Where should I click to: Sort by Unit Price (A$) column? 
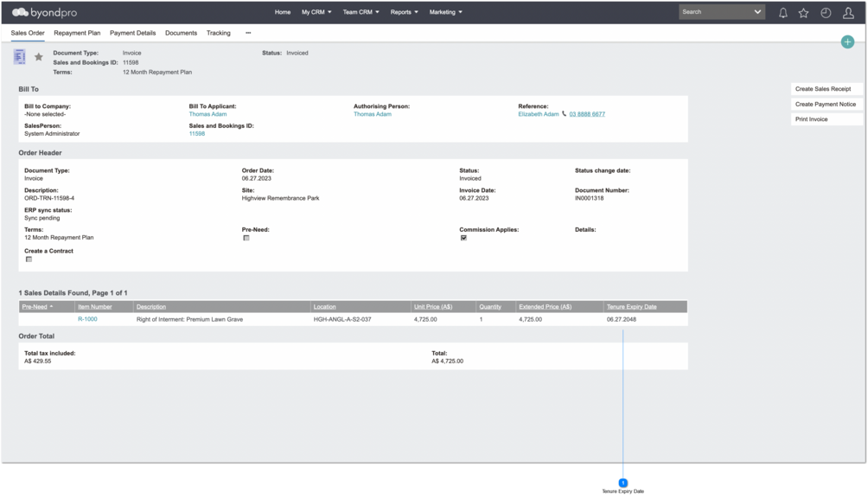click(x=433, y=307)
